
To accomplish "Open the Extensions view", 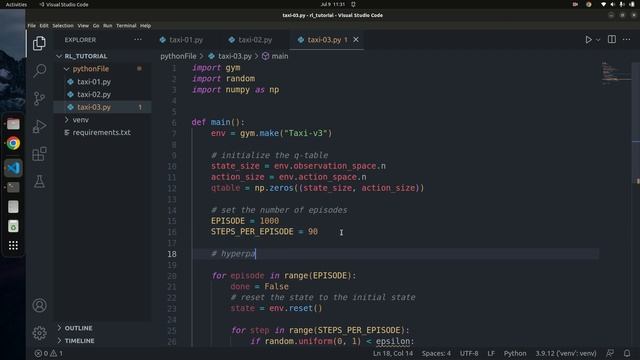I will tap(40, 154).
